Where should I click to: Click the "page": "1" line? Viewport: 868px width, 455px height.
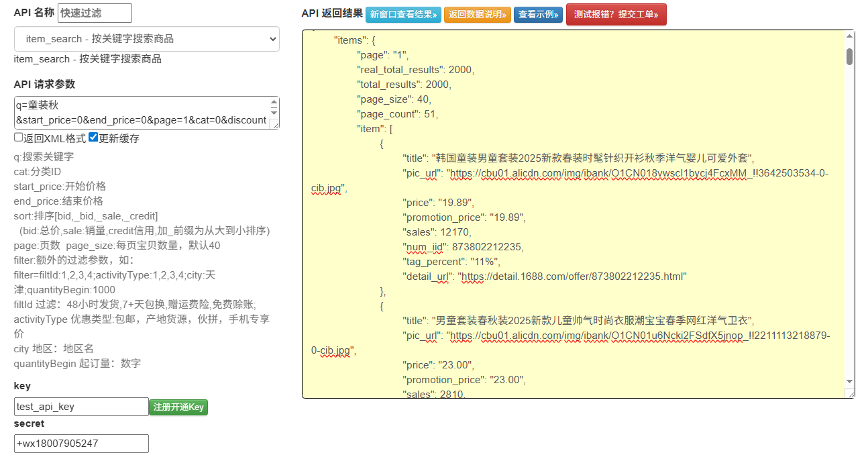click(x=382, y=55)
